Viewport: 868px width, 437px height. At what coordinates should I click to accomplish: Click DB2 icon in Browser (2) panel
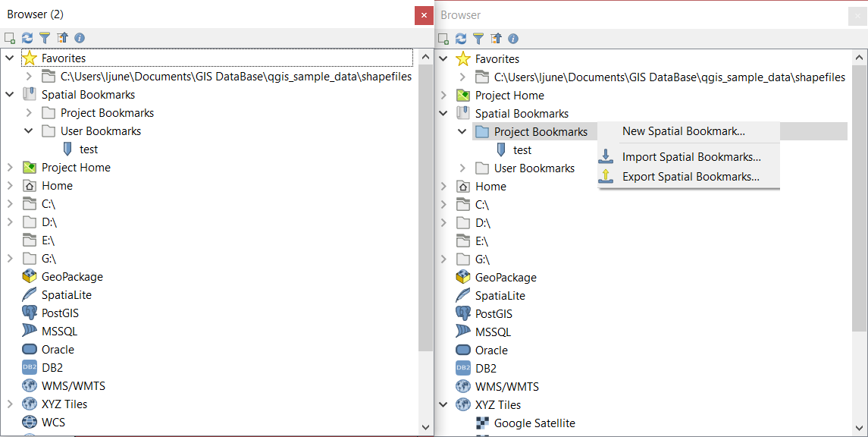tap(30, 368)
